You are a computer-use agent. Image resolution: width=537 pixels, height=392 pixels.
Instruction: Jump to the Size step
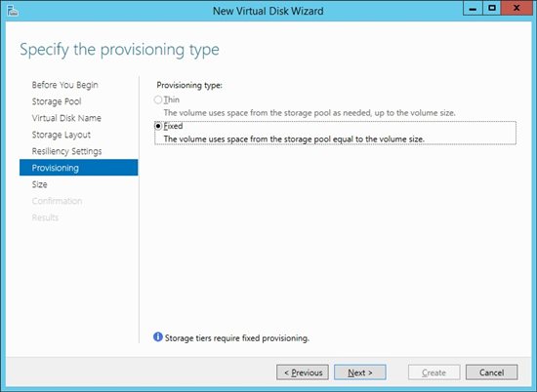click(39, 184)
